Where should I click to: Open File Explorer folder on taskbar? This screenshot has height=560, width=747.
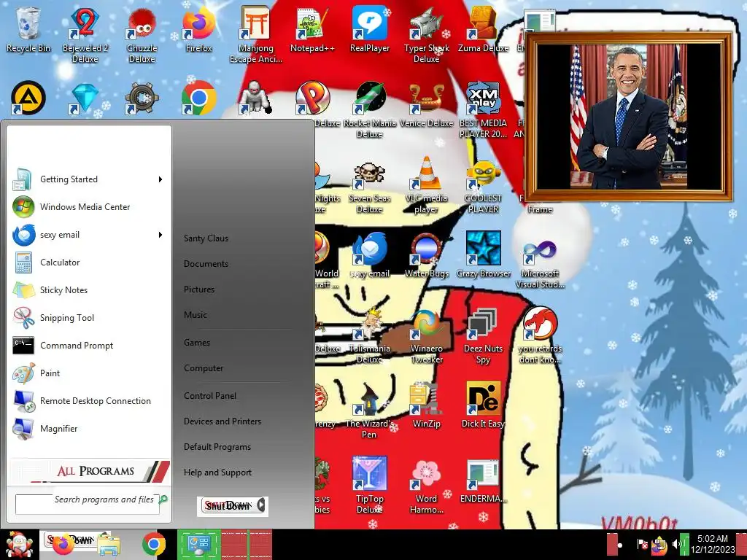109,545
